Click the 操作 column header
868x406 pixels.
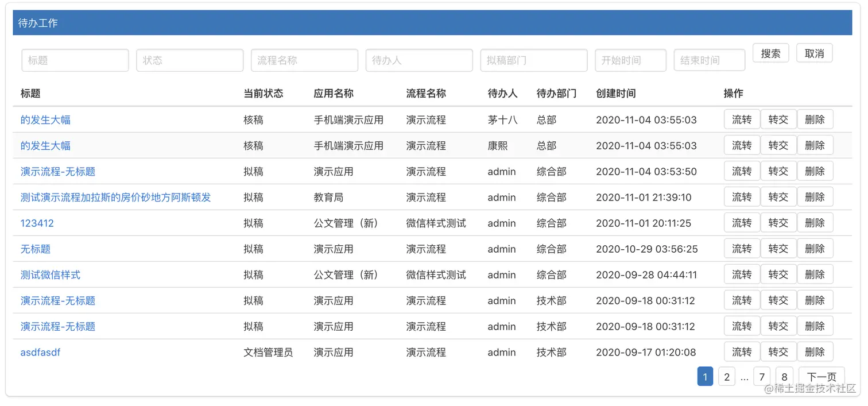[734, 94]
